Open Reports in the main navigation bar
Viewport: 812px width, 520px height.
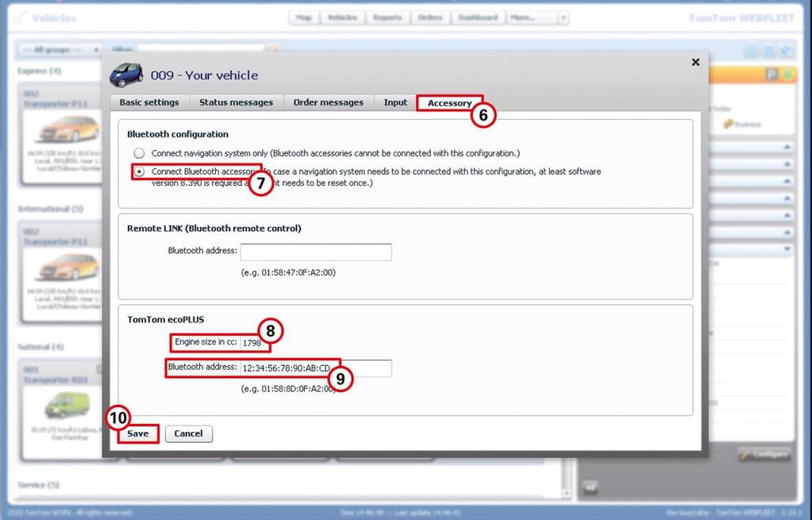pos(387,17)
